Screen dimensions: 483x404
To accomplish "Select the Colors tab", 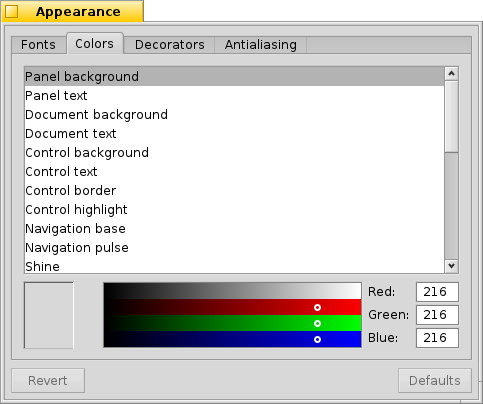I will [95, 44].
